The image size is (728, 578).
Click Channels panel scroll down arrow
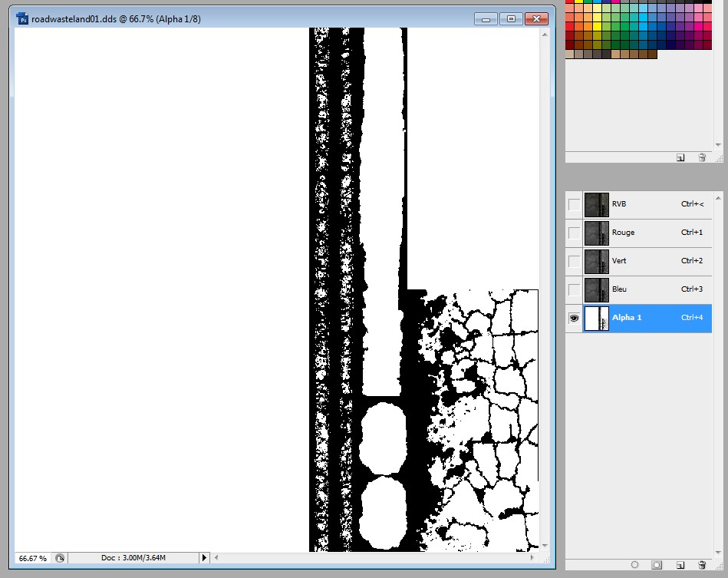click(x=718, y=553)
